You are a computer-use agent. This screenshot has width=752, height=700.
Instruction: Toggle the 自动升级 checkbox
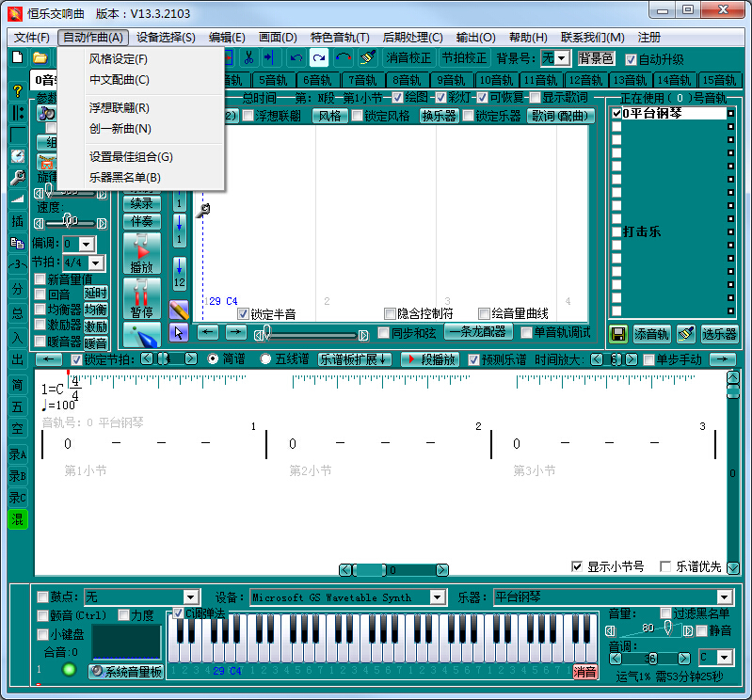(632, 59)
